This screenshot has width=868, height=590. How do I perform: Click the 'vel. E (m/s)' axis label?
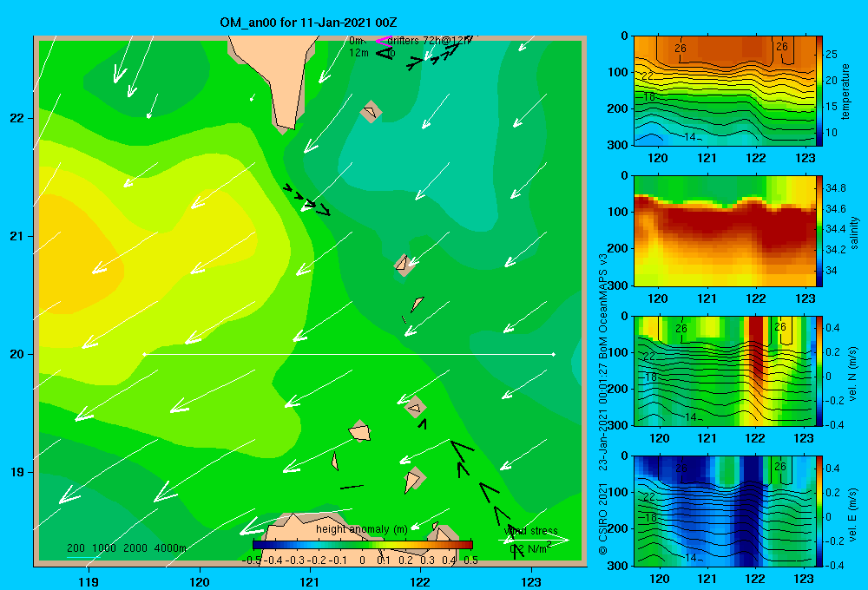(x=853, y=515)
